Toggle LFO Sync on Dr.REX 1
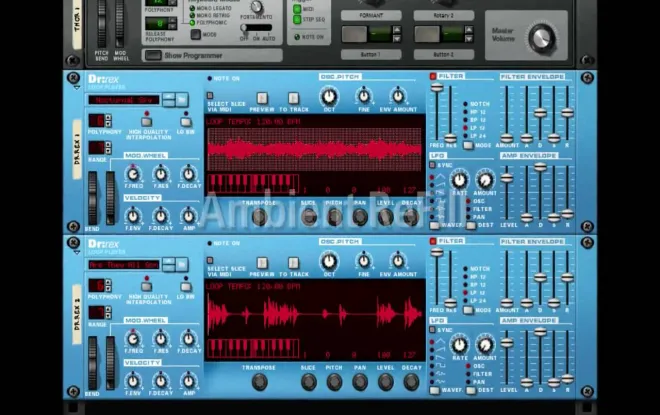The width and height of the screenshot is (660, 415). point(432,165)
